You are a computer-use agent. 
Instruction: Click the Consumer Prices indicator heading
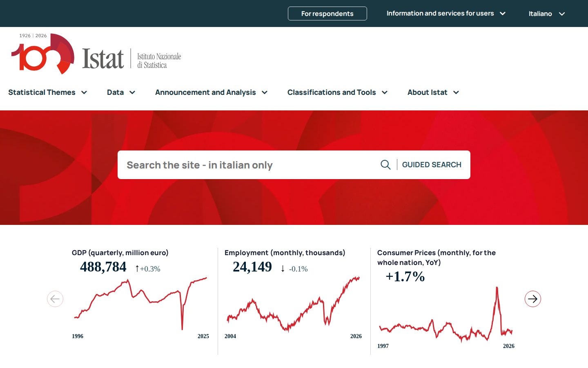pos(437,258)
